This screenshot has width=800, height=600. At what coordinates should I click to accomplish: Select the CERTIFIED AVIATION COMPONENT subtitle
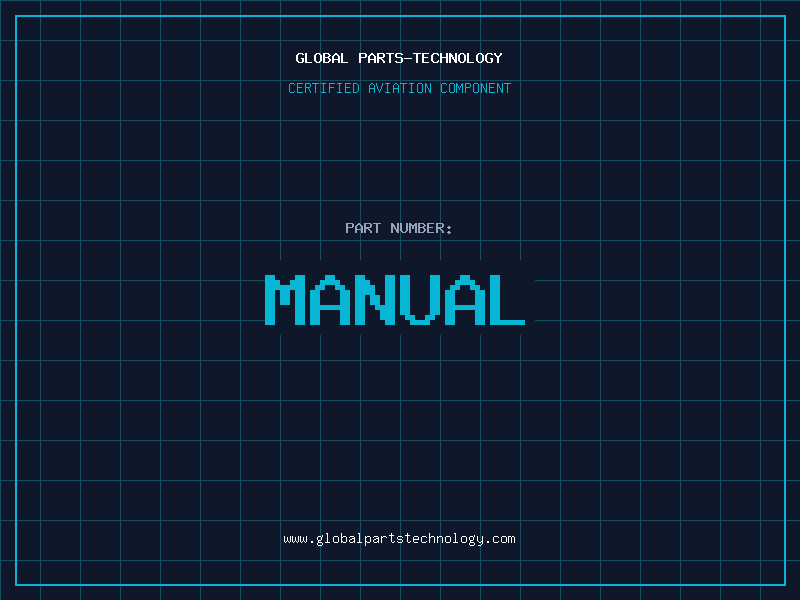(x=399, y=88)
